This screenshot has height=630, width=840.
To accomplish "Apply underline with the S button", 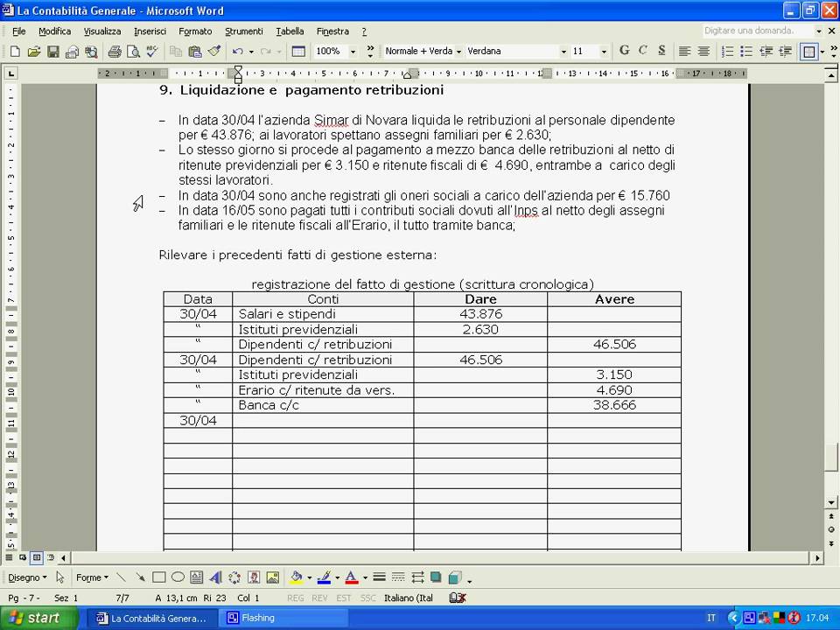I will coord(661,51).
